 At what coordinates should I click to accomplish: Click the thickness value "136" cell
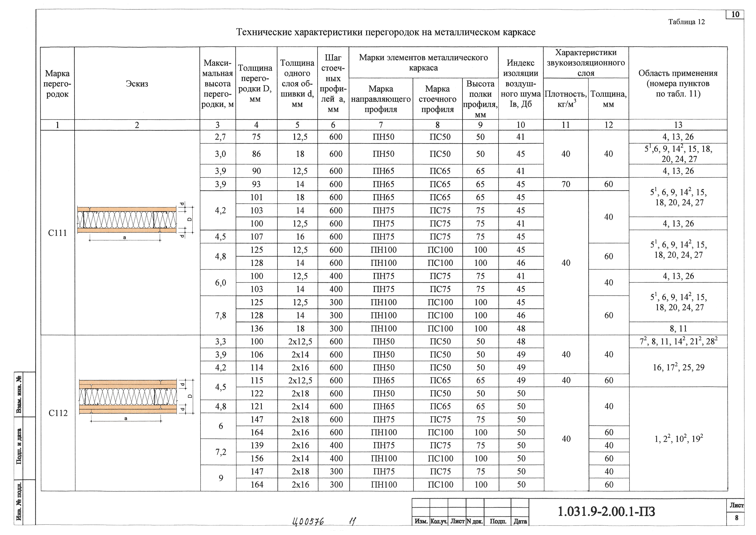point(257,329)
